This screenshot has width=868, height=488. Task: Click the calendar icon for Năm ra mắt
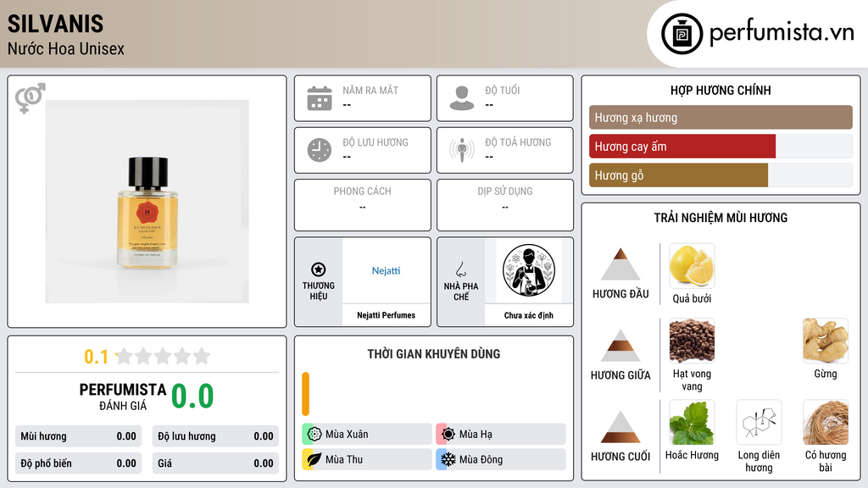(x=320, y=98)
